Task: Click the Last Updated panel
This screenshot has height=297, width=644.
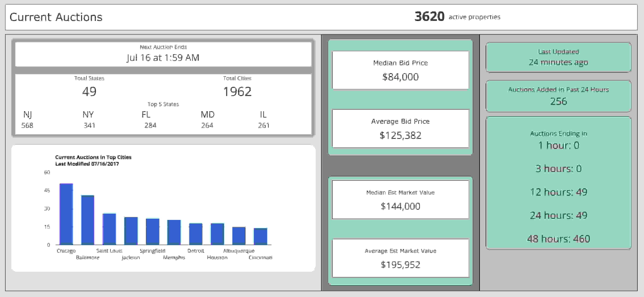Action: tap(558, 57)
